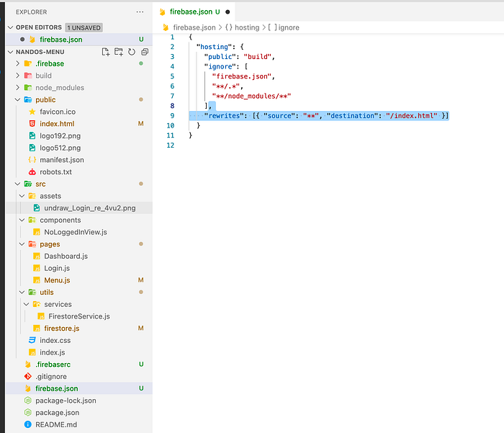504x433 pixels.
Task: Click the JS icon of Dashboard.js
Action: (37, 256)
